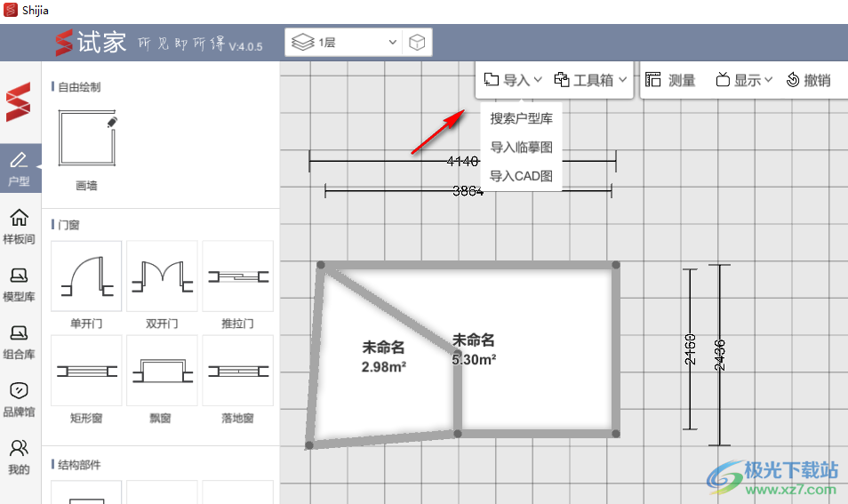Open the 工具箱 toolbox dropdown
Viewport: 848px width, 504px height.
[x=590, y=80]
